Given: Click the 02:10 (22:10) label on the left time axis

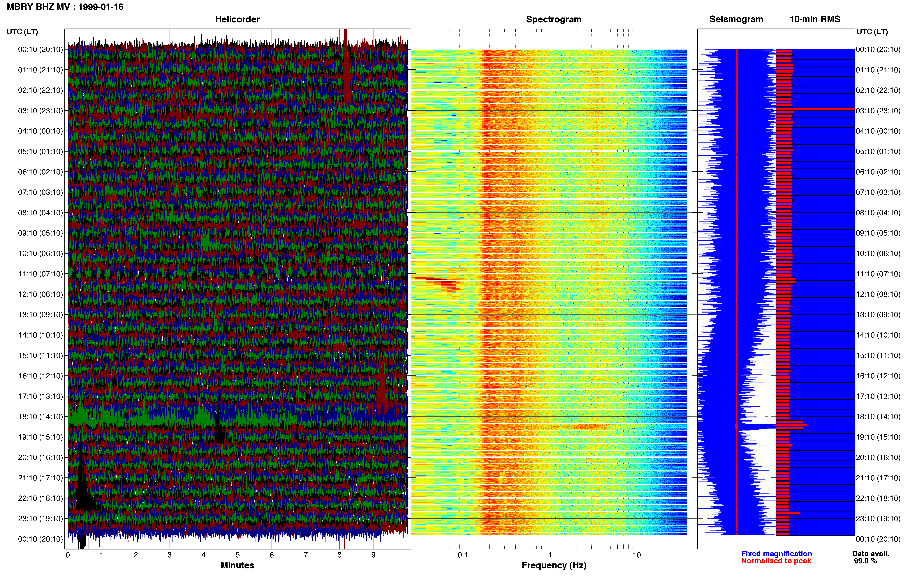Looking at the screenshot, I should [41, 90].
